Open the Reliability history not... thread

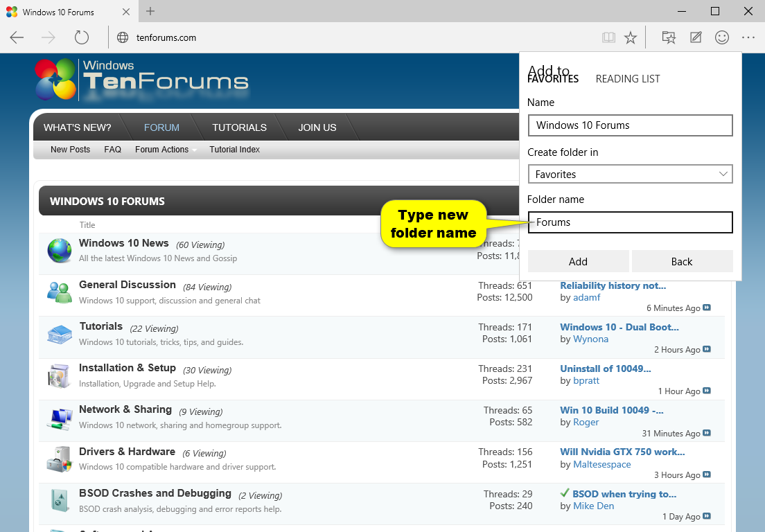click(613, 285)
